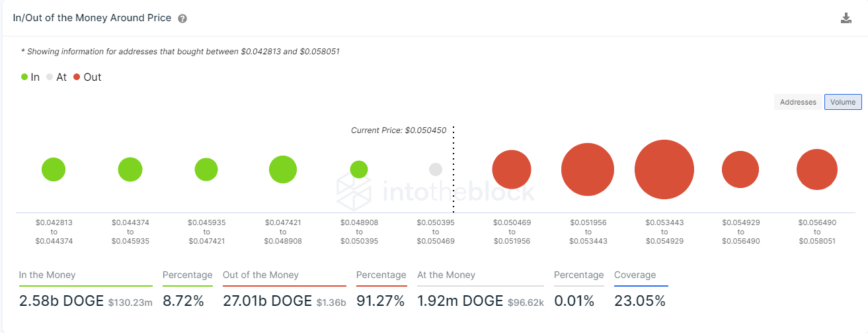868x333 pixels.
Task: Toggle the red Out legend item
Action: (87, 77)
